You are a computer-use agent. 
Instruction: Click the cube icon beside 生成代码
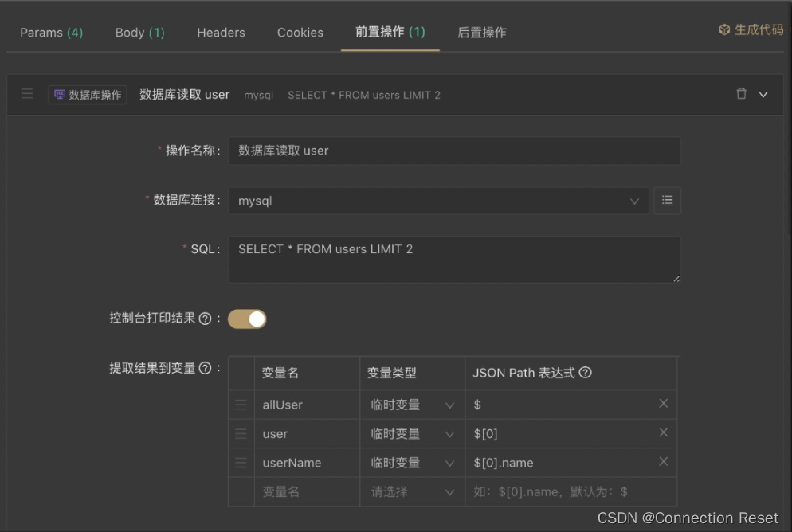point(724,29)
